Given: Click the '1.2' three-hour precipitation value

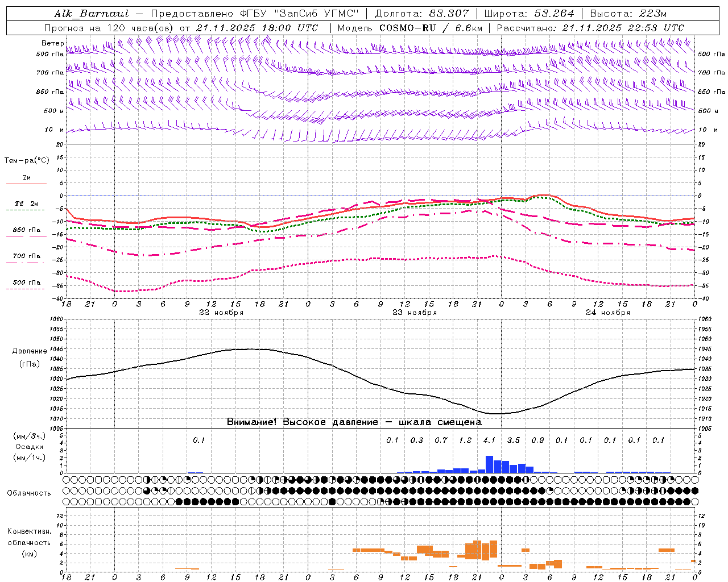Looking at the screenshot, I should 465,440.
